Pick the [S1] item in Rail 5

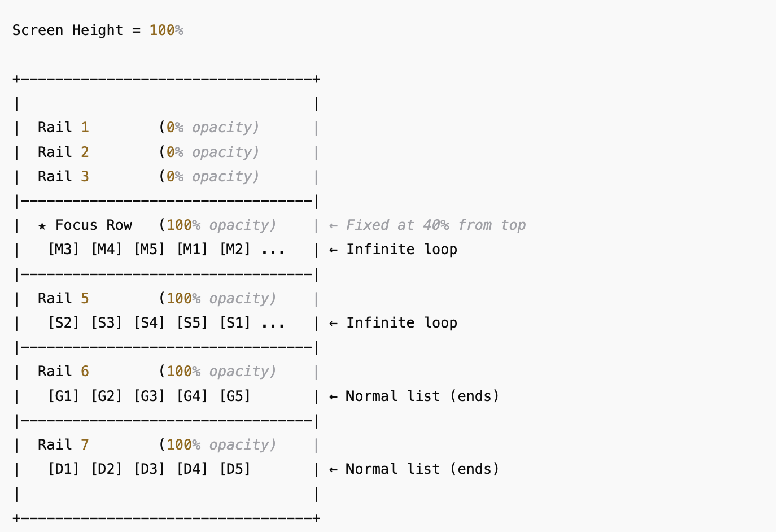pos(235,323)
